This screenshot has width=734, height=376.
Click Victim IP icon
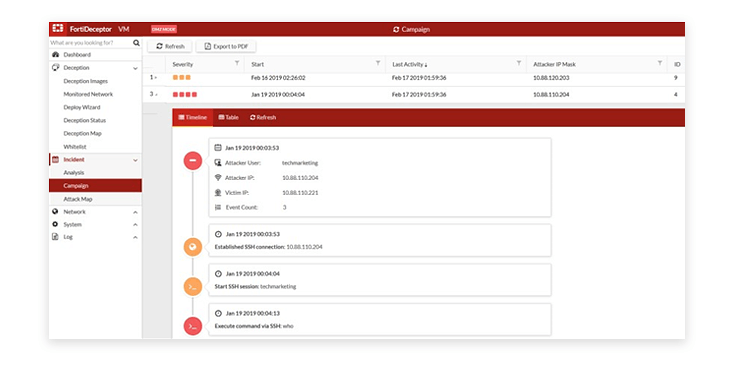click(218, 192)
